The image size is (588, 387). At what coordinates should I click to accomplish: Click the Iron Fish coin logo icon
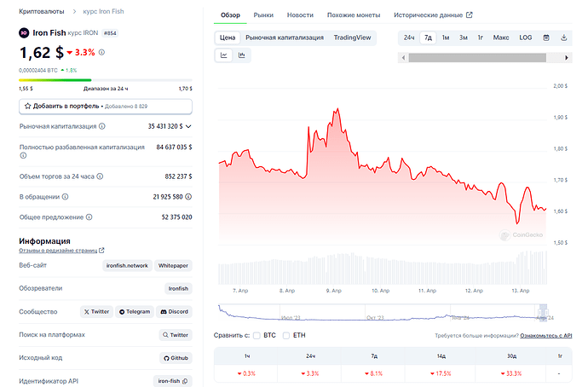[24, 33]
